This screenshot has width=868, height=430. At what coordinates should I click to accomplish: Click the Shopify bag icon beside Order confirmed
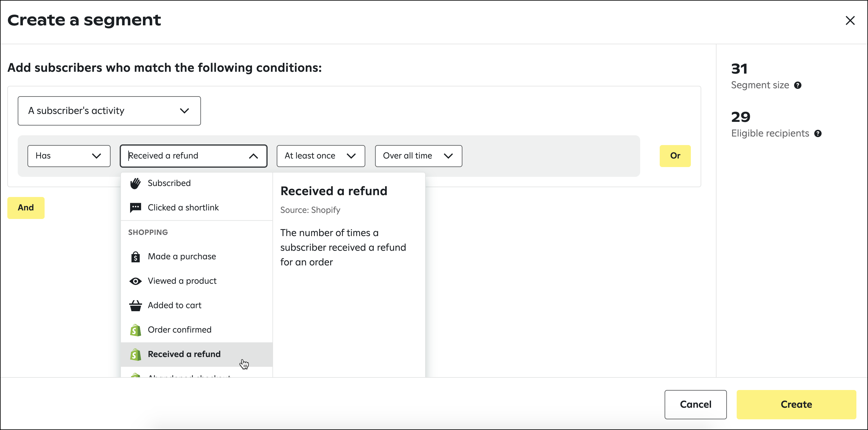tap(135, 330)
